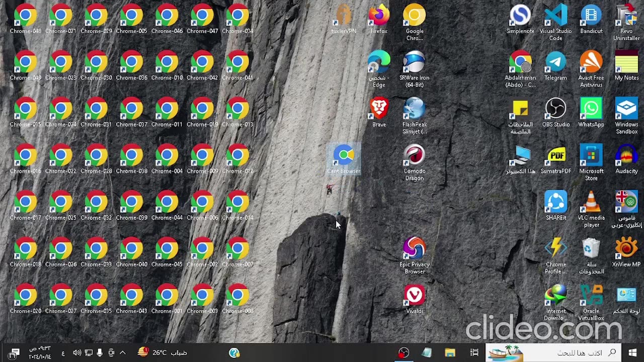Focus the taskbar search box
Image resolution: width=644 pixels, height=362 pixels.
tap(553, 352)
